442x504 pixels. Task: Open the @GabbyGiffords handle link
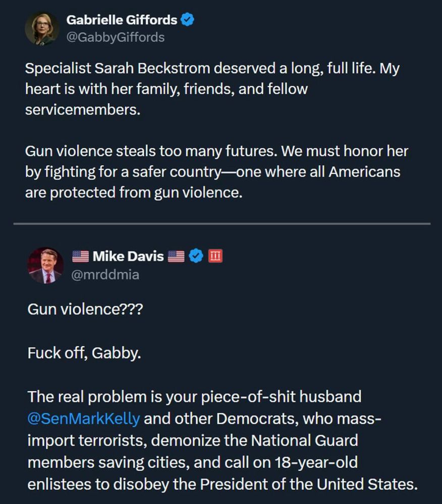click(x=115, y=37)
